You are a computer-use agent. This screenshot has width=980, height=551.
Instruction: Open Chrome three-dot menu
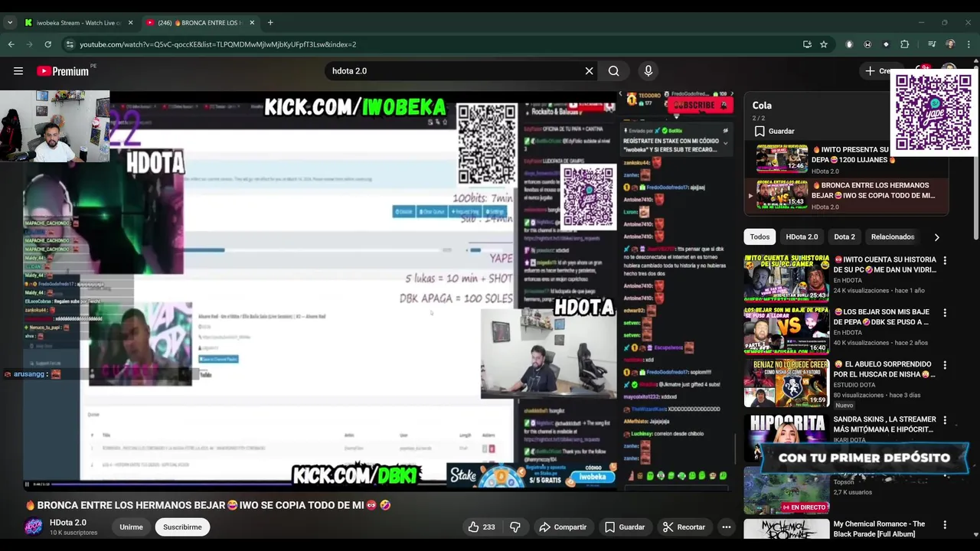[969, 44]
